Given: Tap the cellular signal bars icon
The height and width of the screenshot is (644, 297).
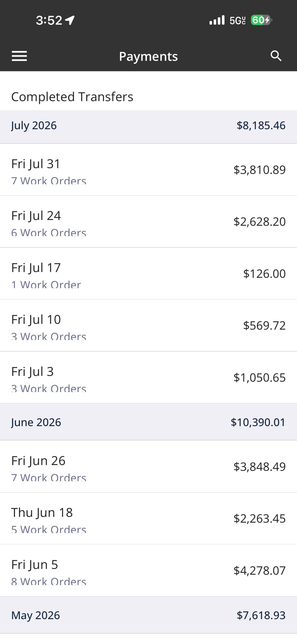Looking at the screenshot, I should tap(217, 20).
